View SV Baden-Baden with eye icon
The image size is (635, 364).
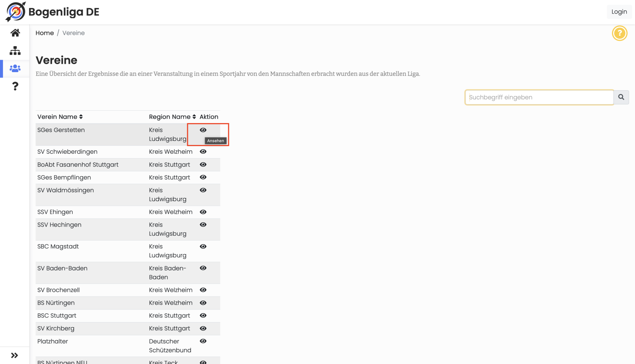coord(203,268)
